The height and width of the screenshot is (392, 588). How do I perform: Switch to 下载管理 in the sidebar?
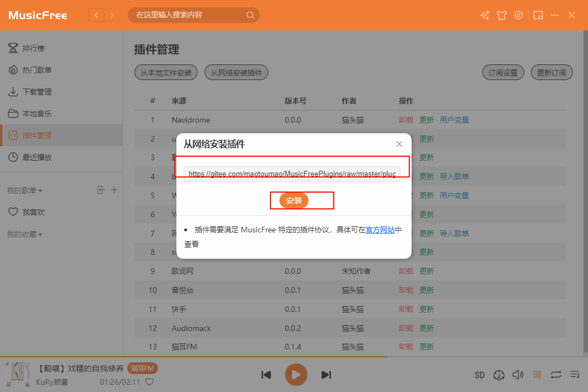35,91
